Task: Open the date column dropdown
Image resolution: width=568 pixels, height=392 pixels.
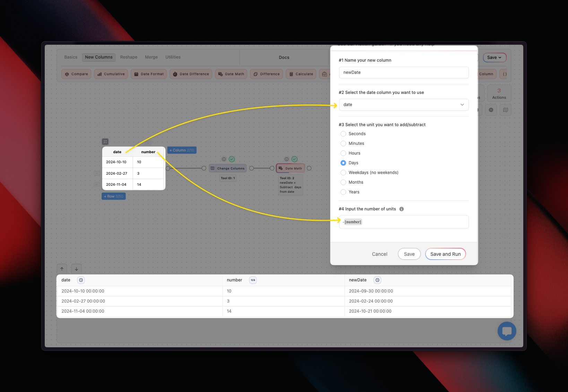Action: [404, 105]
